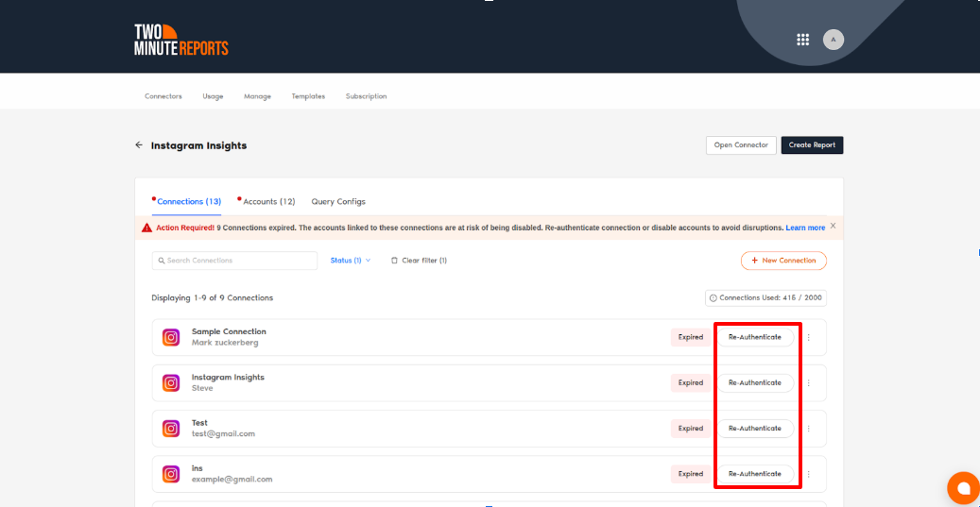The width and height of the screenshot is (980, 507).
Task: Switch to the Connections (13) tab
Action: pyautogui.click(x=189, y=202)
